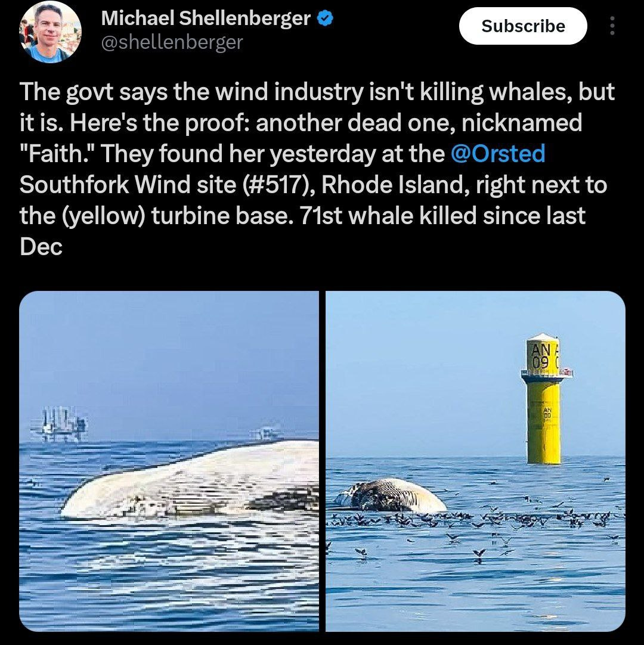The image size is (644, 645).
Task: Click the whale carcass in right photo
Action: coord(390,495)
